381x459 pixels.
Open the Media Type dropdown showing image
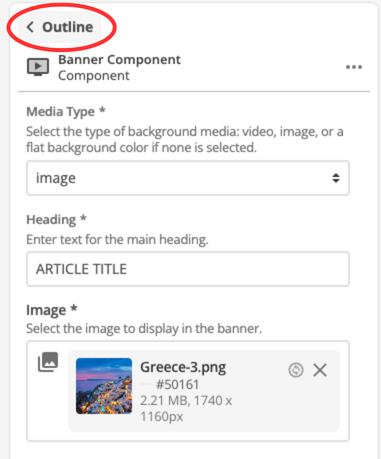[x=188, y=178]
